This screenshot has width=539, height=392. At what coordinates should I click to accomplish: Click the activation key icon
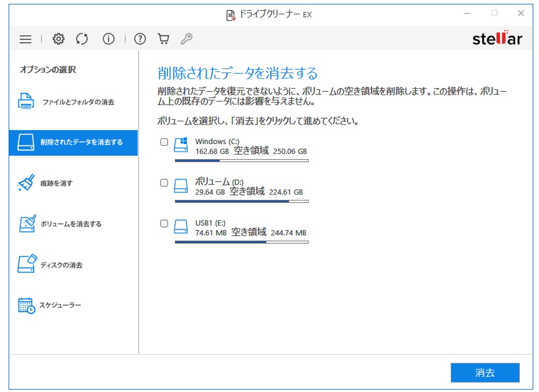(x=186, y=39)
